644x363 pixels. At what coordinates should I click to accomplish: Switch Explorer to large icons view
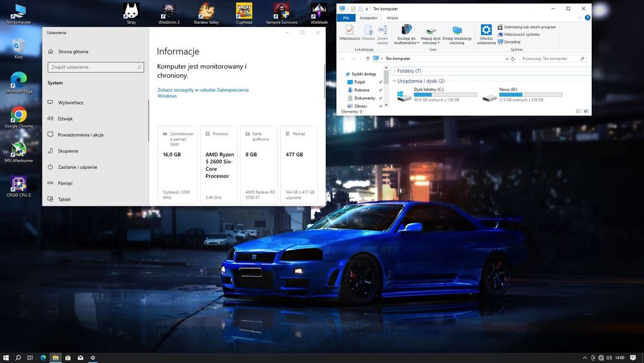[x=586, y=112]
